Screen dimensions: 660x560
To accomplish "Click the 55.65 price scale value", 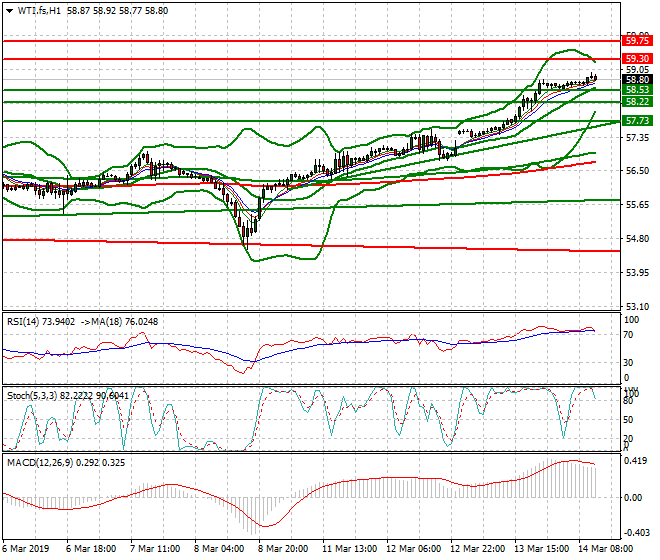I will (x=637, y=205).
